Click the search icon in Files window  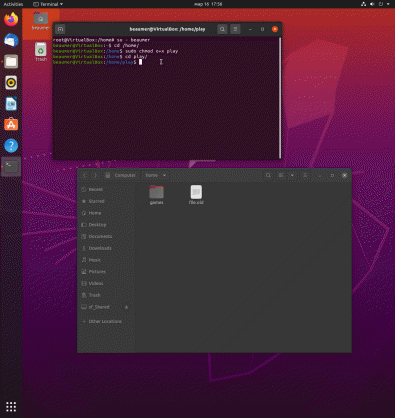(268, 175)
